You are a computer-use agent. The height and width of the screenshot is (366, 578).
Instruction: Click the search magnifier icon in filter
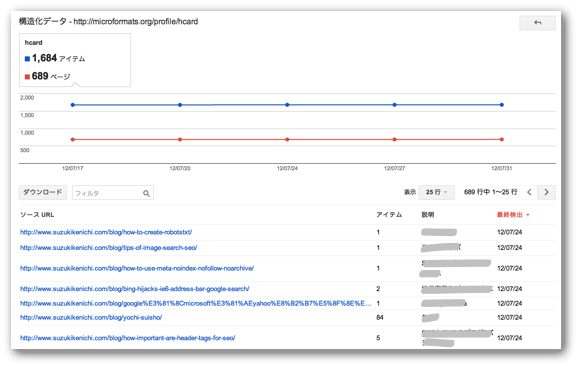coord(146,193)
